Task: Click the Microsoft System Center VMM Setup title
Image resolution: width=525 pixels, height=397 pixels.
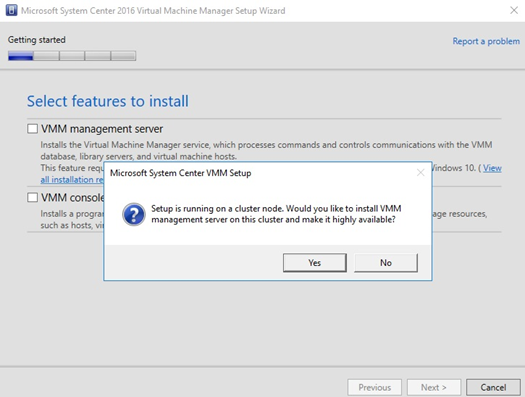Action: pos(180,173)
